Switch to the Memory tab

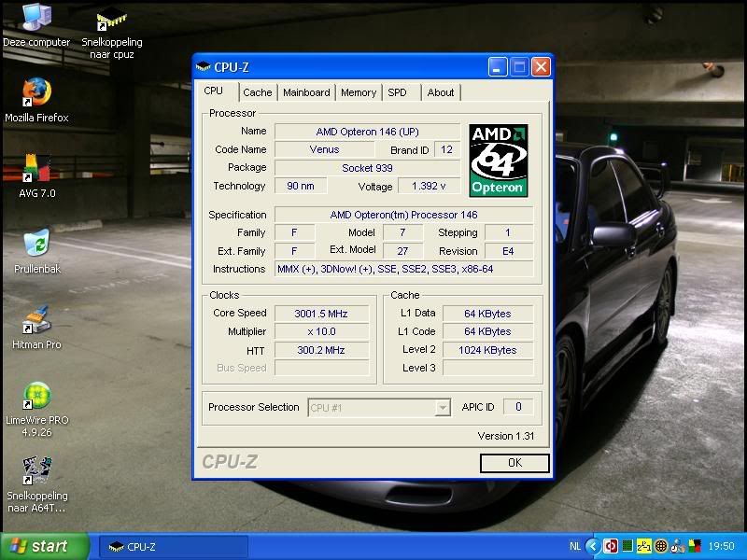[359, 92]
